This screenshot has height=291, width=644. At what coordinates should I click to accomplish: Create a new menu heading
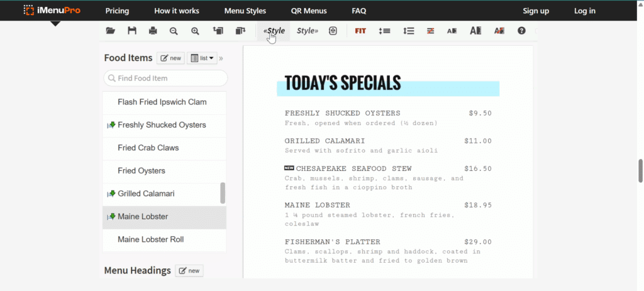(x=189, y=271)
